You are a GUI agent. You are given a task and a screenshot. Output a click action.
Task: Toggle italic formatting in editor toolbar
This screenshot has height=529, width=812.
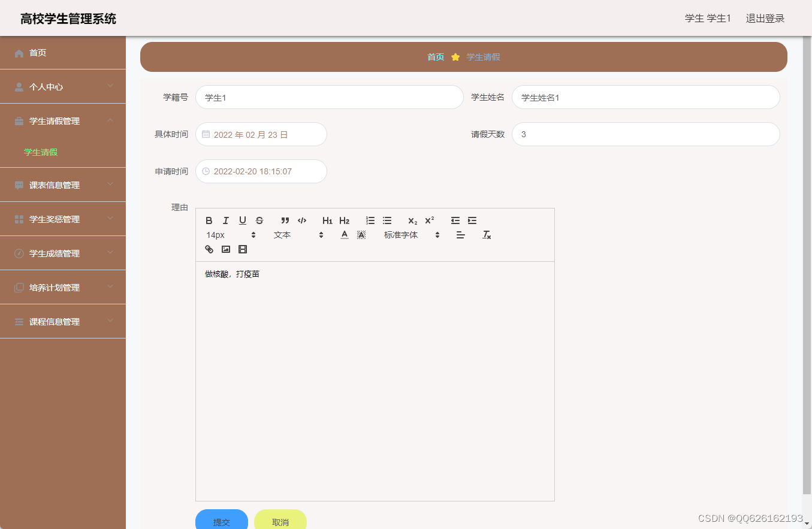(x=226, y=220)
